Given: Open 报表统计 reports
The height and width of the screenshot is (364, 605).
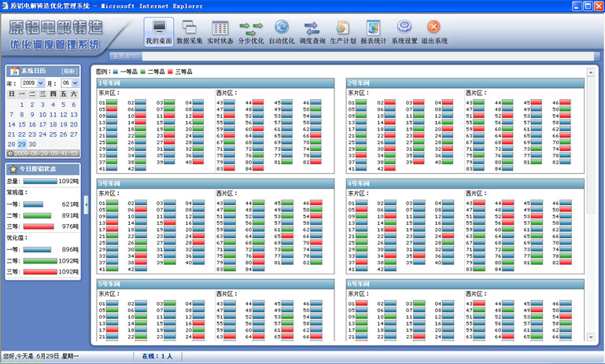Looking at the screenshot, I should [x=374, y=31].
